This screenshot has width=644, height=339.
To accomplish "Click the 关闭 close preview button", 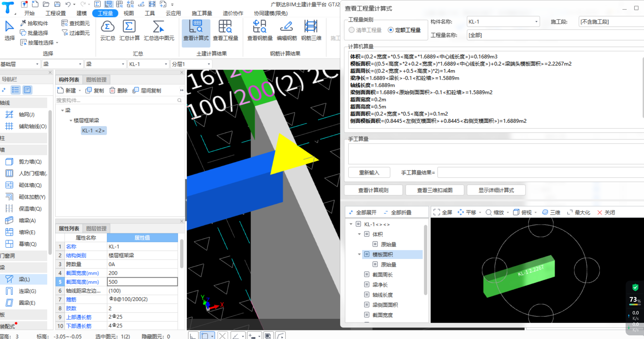I will pos(606,213).
